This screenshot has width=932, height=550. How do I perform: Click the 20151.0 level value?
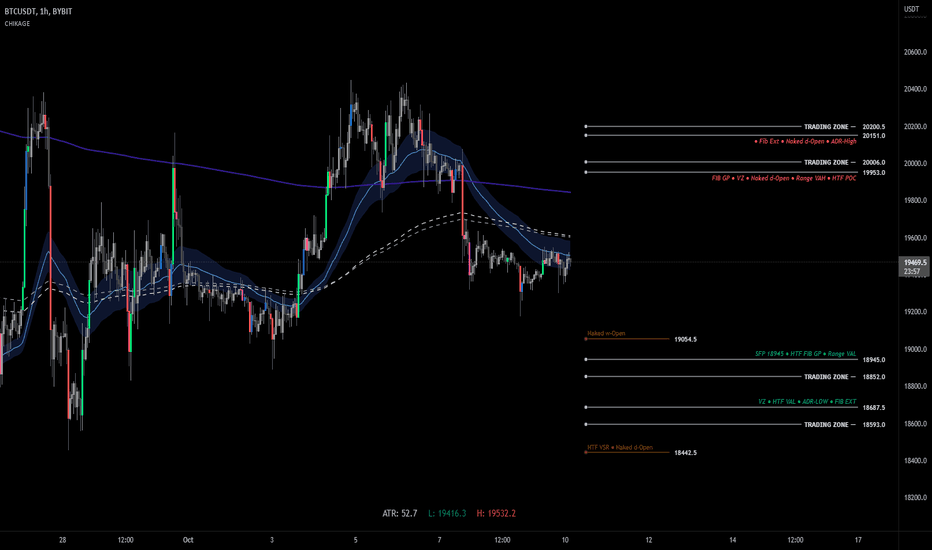pos(874,136)
